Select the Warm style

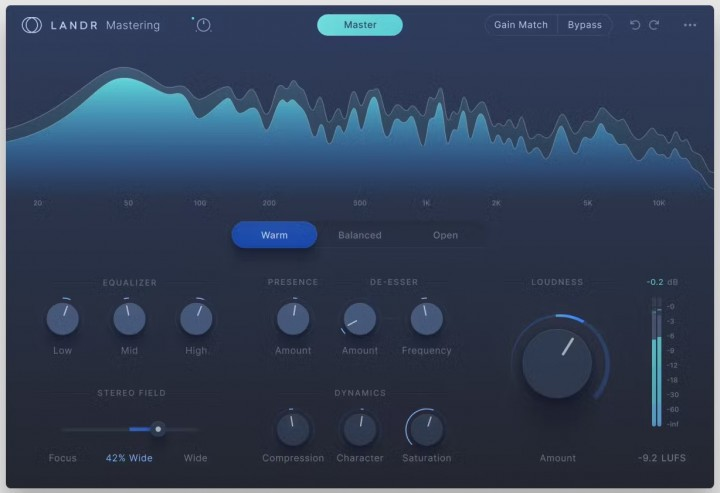[x=274, y=235]
